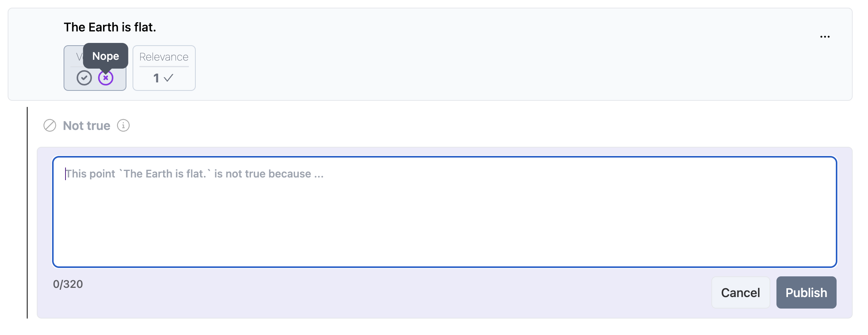The image size is (868, 335).
Task: Click the Nope tooltip bubble
Action: [x=105, y=56]
